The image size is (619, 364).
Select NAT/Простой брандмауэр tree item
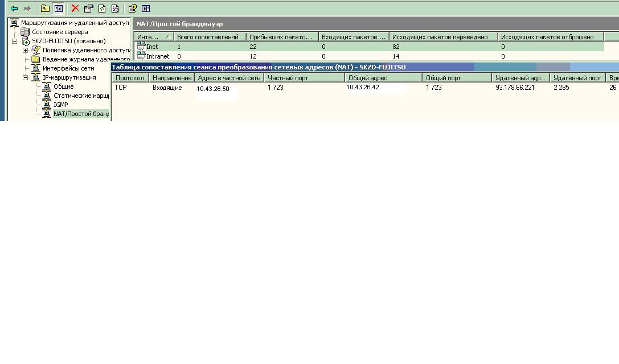pos(81,114)
